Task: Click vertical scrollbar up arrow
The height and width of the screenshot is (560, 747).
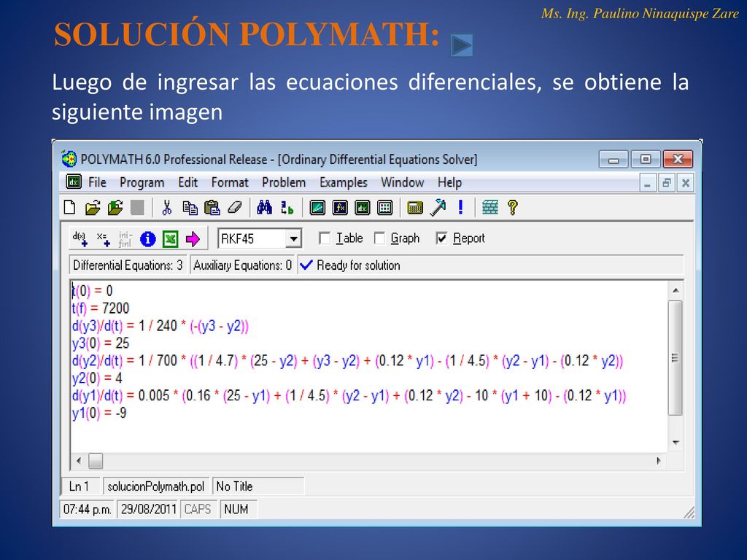Action: tap(676, 290)
